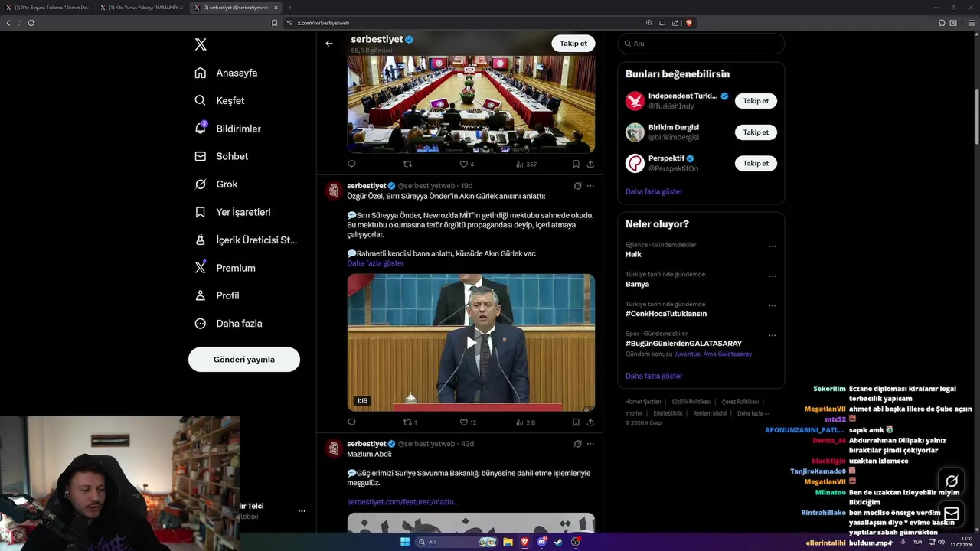Open Hizmet Şartları footer link
Viewport: 980px width, 551px height.
click(x=643, y=402)
